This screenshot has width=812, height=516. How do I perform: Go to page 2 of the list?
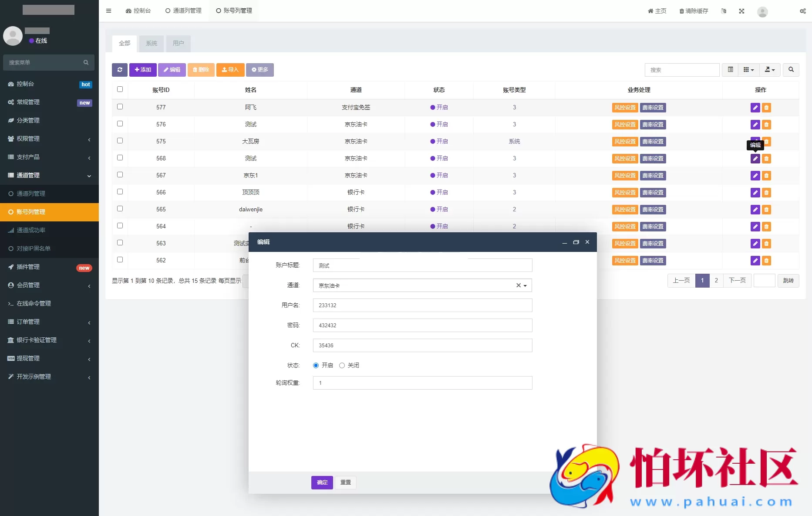(716, 280)
